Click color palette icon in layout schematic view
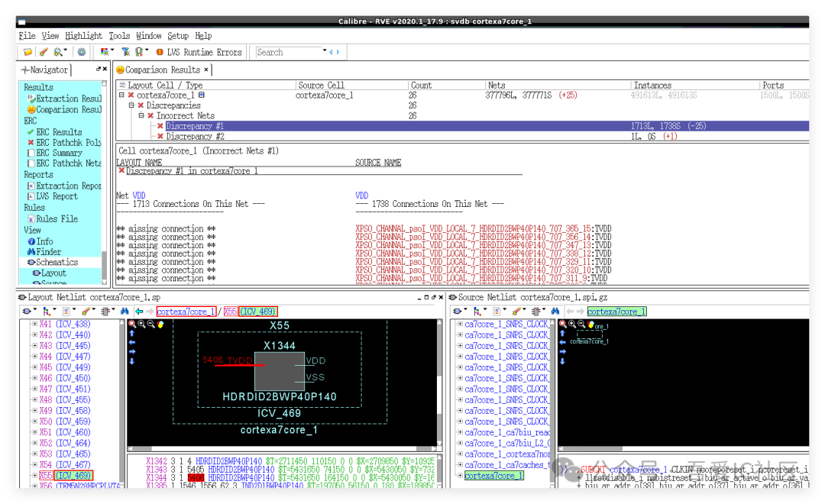 (160, 324)
